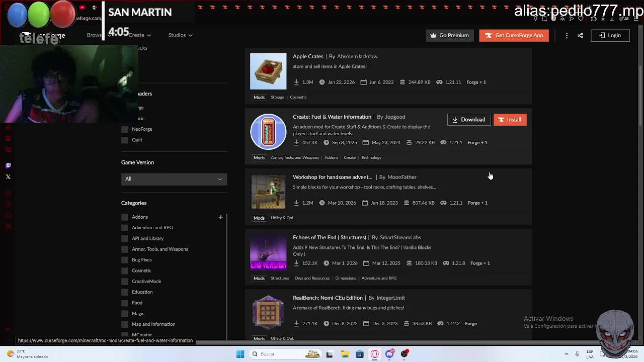The width and height of the screenshot is (644, 362).
Task: Check the Bug Fixes category
Action: [x=125, y=260]
